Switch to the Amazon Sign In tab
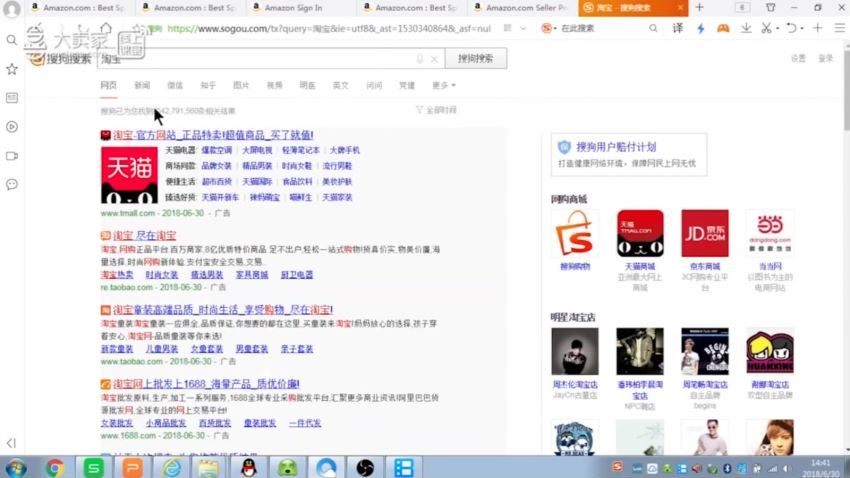 (293, 8)
